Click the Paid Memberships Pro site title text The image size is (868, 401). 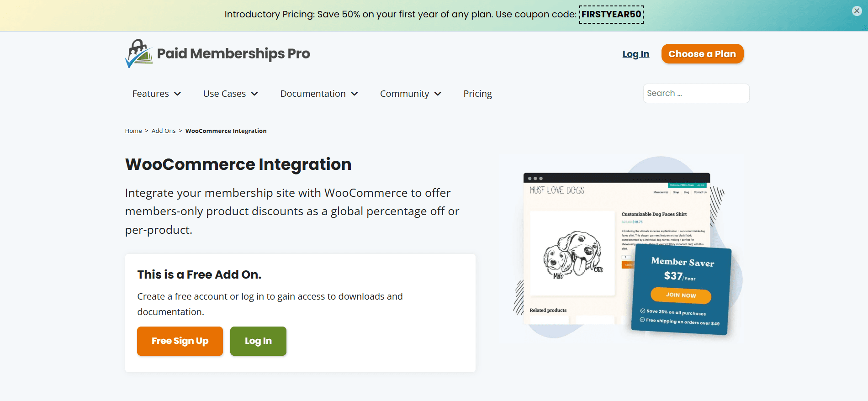[x=234, y=53]
